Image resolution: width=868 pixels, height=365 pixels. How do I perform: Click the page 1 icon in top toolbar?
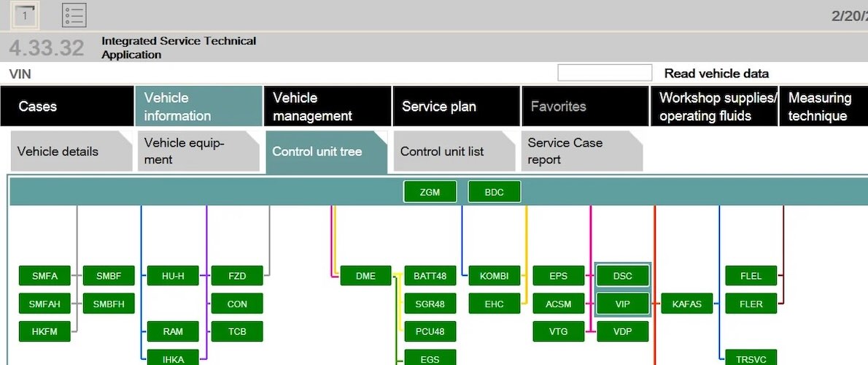(x=26, y=15)
